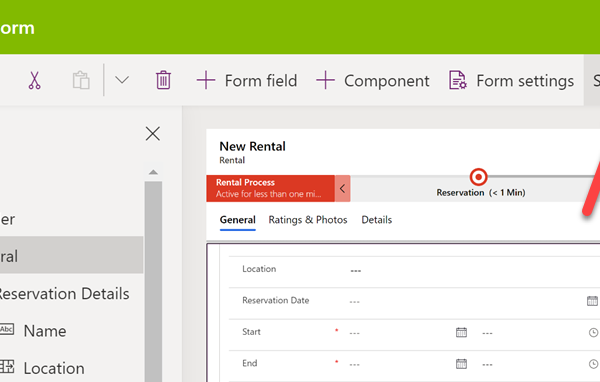Click the Delete trash can icon

tap(163, 80)
